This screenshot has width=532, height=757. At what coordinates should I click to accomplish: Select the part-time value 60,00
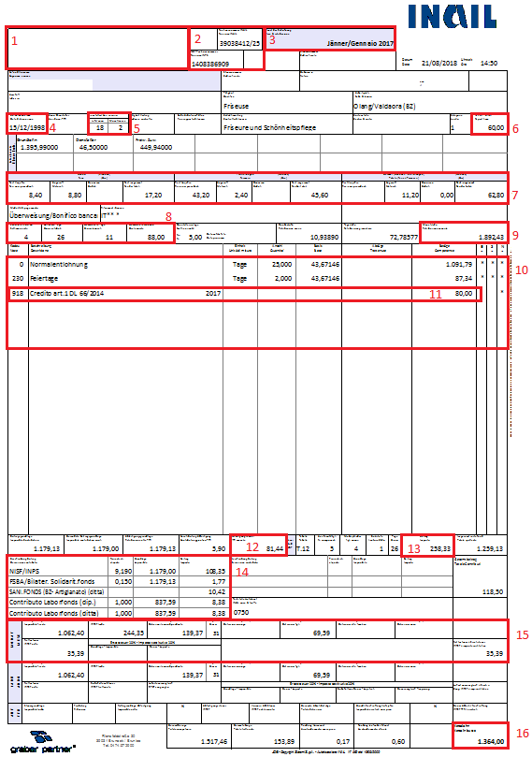496,128
